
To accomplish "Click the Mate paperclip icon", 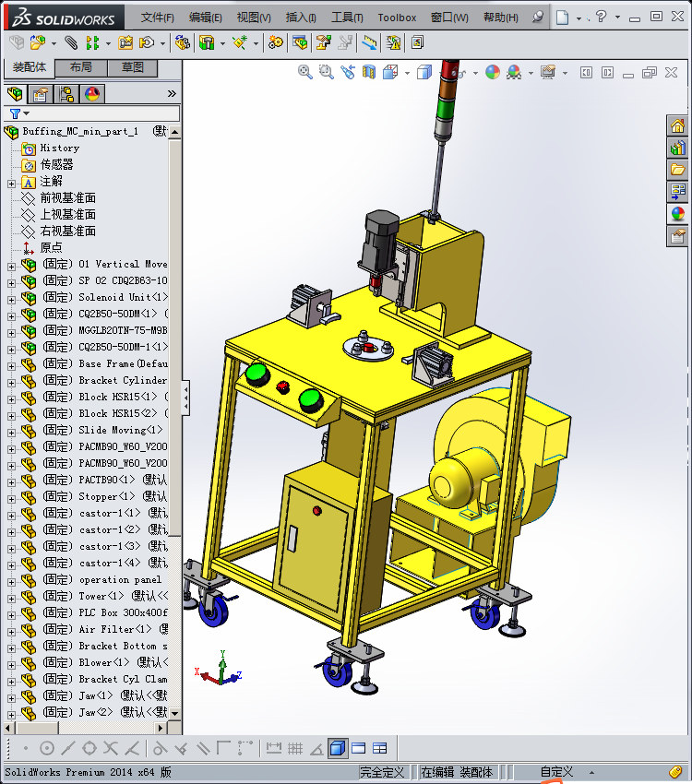I will [71, 43].
